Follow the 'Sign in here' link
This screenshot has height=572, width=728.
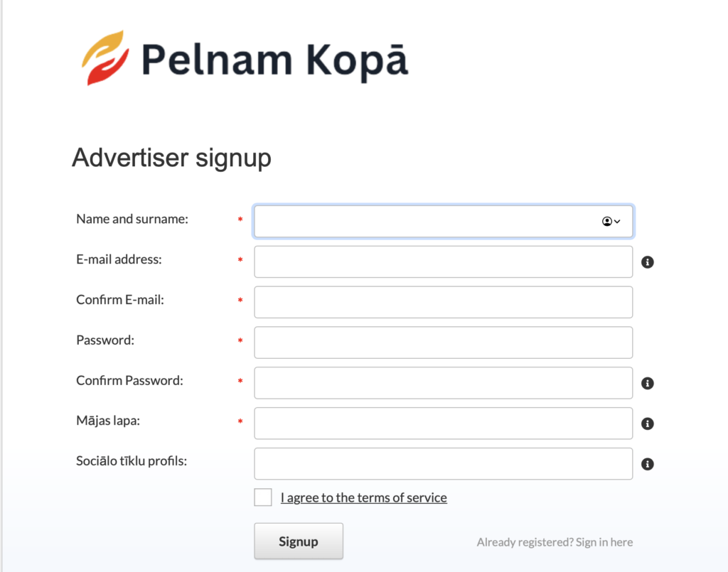coord(604,542)
